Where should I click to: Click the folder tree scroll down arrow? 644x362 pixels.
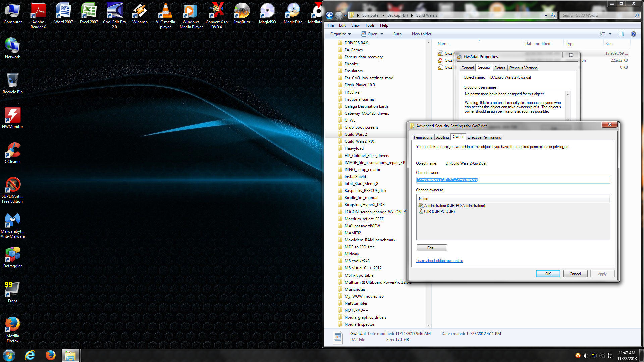(428, 325)
